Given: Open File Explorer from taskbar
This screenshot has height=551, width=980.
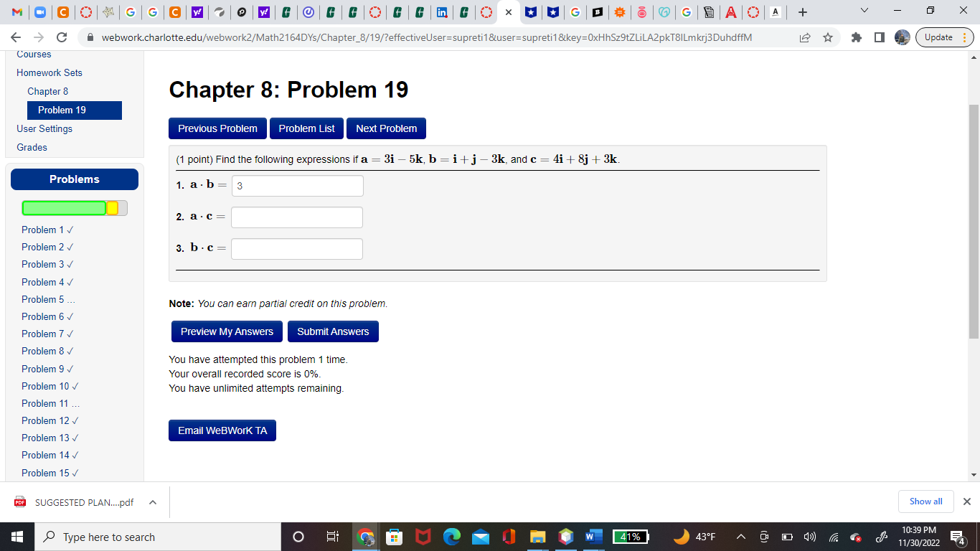Looking at the screenshot, I should click(x=537, y=537).
